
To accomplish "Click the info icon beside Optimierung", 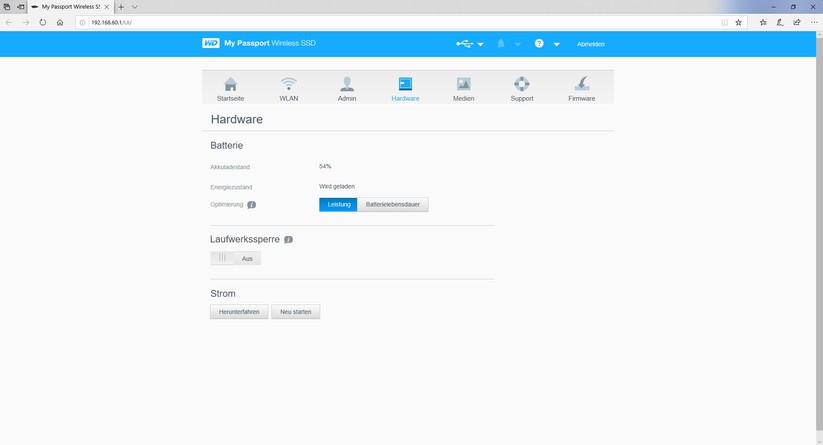I will tap(251, 205).
